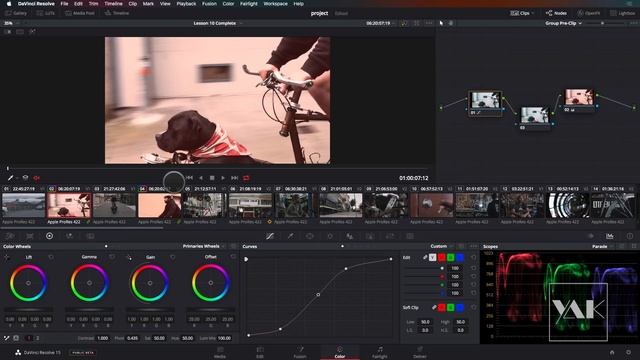Open the 3D stereoscopic palette icon
Screen dimensions: 640x360
click(410, 236)
